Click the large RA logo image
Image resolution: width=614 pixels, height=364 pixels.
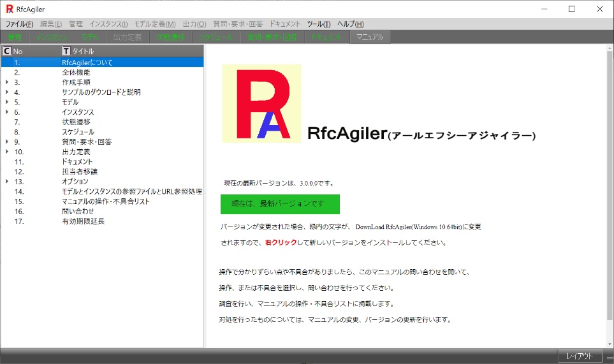point(261,103)
